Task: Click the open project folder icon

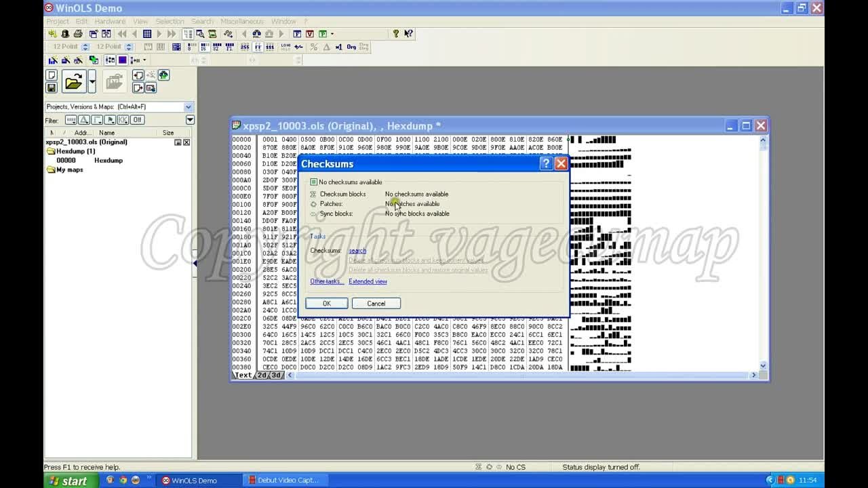Action: click(73, 82)
